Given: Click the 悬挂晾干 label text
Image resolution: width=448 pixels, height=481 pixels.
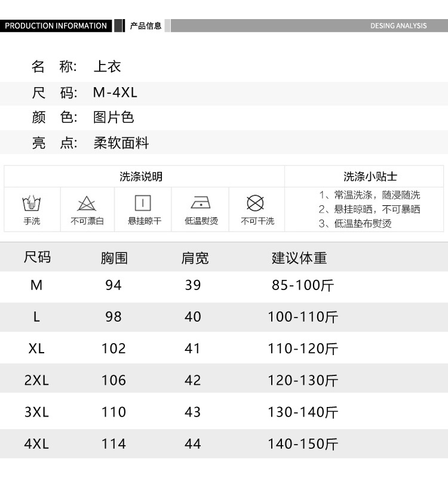Looking at the screenshot, I should (145, 221).
